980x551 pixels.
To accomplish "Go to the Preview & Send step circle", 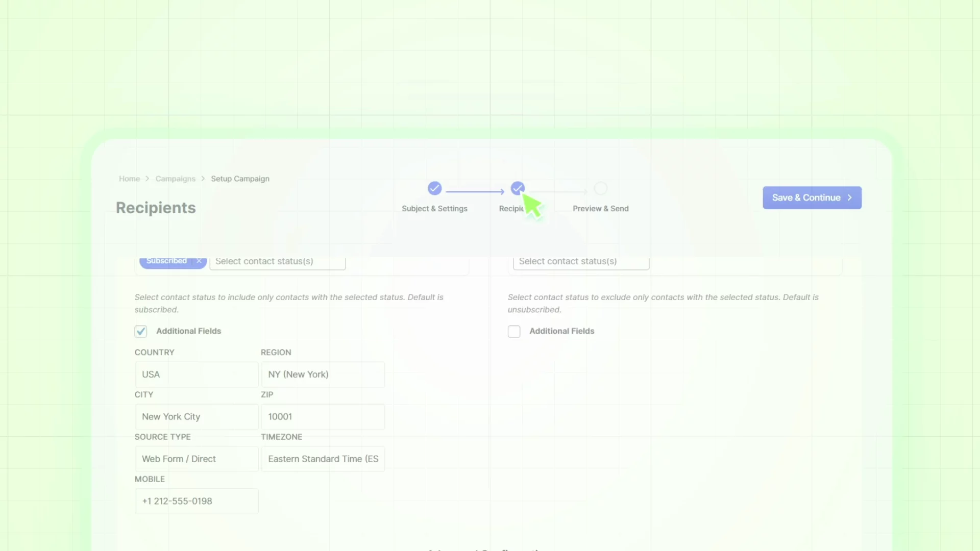I will click(x=601, y=188).
